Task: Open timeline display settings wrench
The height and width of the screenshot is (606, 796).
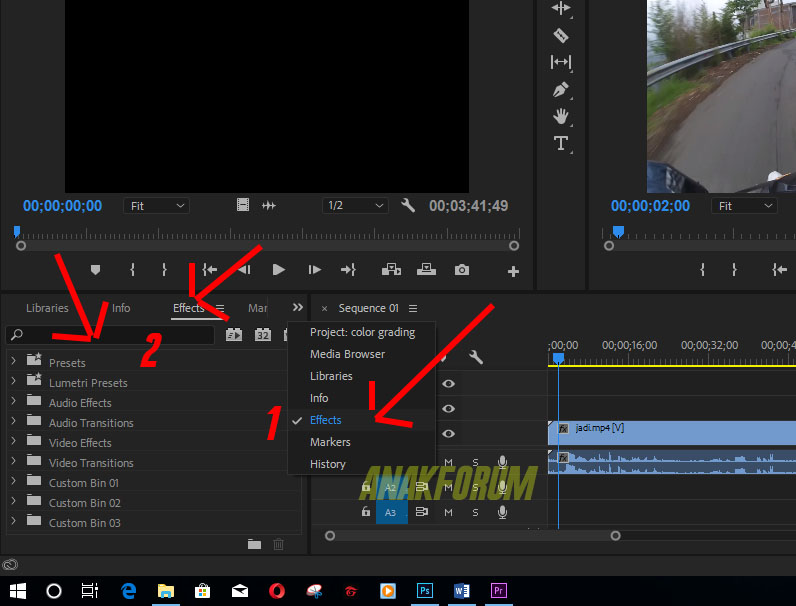Action: pyautogui.click(x=476, y=357)
